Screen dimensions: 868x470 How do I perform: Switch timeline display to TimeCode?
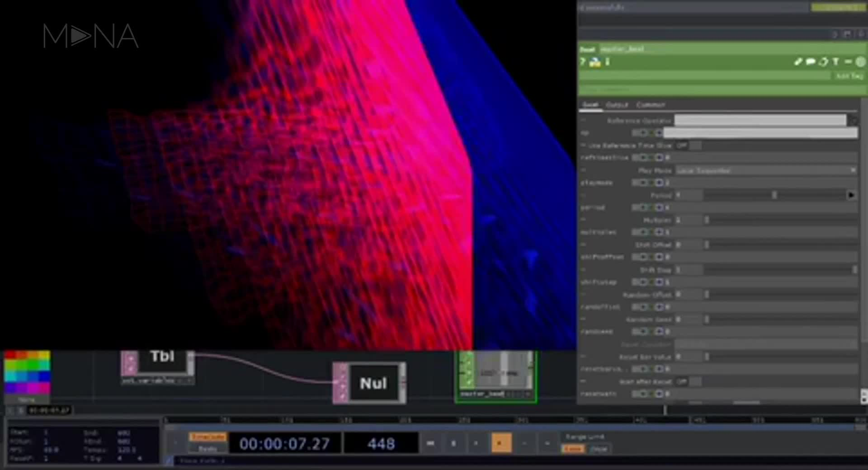[x=208, y=437]
